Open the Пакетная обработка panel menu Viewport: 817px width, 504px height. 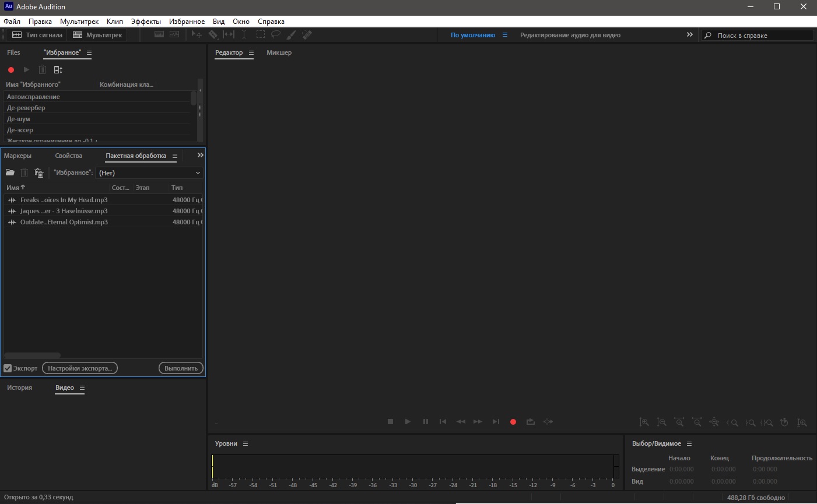pyautogui.click(x=175, y=156)
